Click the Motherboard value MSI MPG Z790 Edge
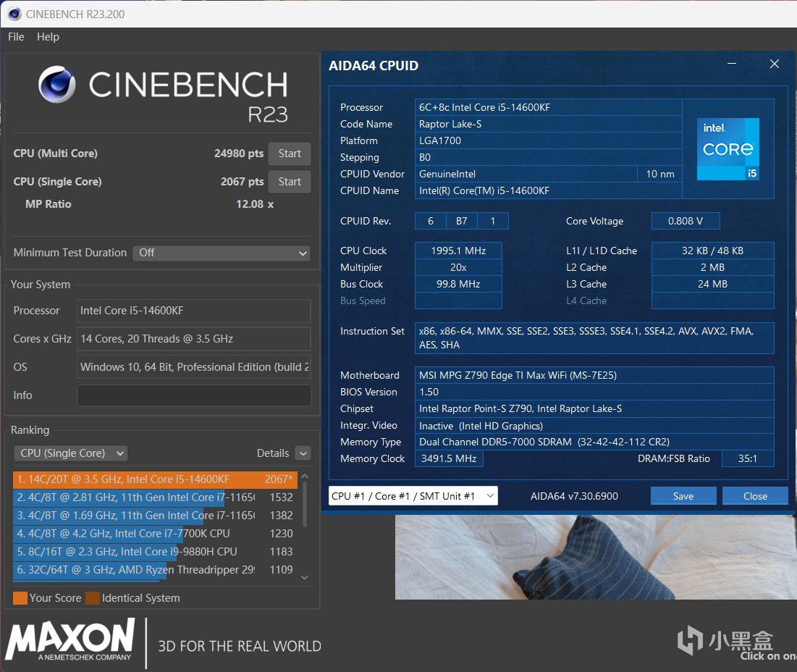This screenshot has height=672, width=797. [x=594, y=375]
